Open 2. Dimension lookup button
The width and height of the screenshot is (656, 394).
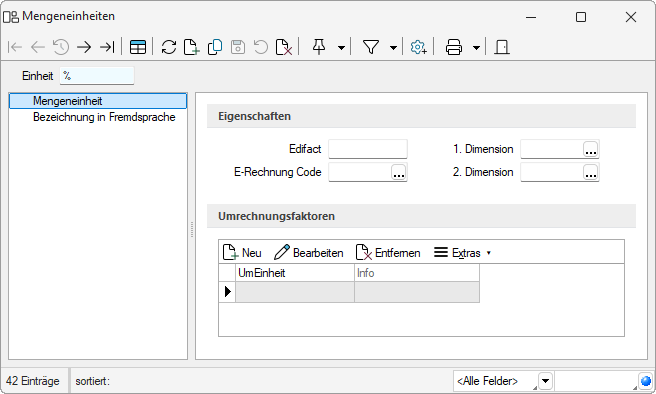tap(591, 172)
